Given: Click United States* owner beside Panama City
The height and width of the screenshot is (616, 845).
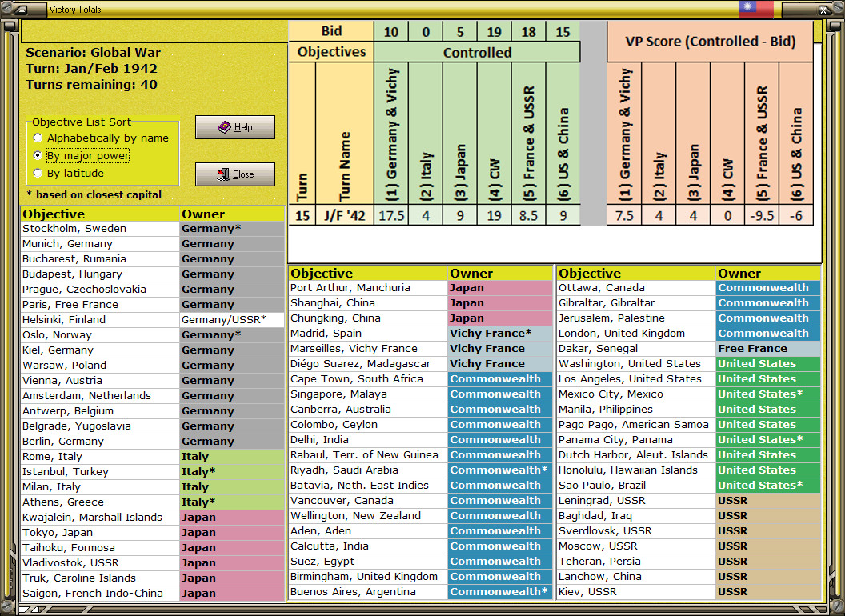Looking at the screenshot, I should pos(768,440).
